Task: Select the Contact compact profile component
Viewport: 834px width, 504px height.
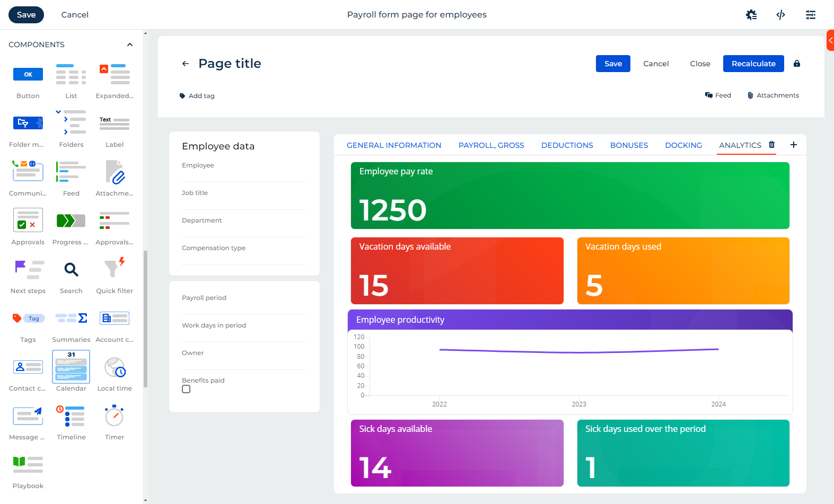Action: click(28, 367)
